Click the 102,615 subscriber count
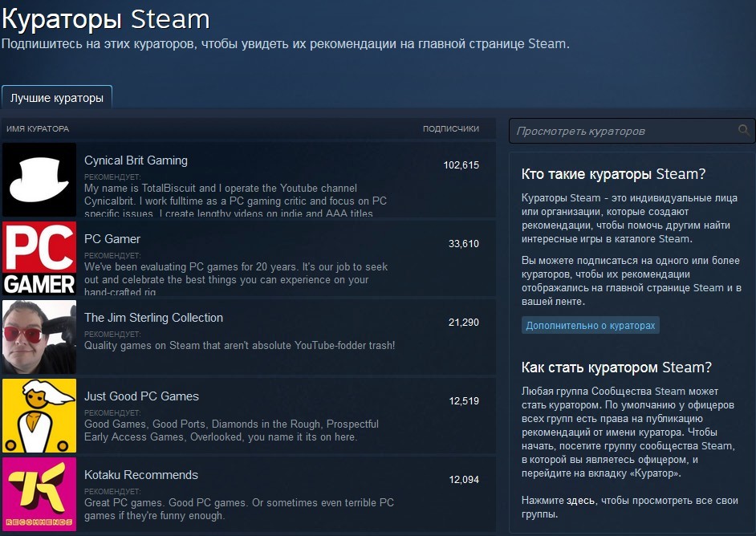Viewport: 756px width, 536px height. [461, 164]
